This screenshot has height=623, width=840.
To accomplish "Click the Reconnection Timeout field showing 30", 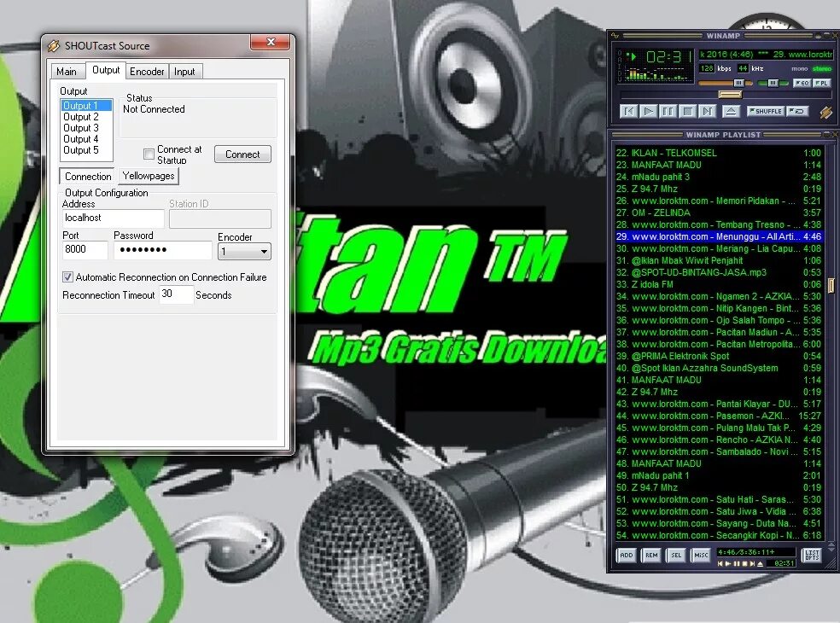I will coord(176,294).
